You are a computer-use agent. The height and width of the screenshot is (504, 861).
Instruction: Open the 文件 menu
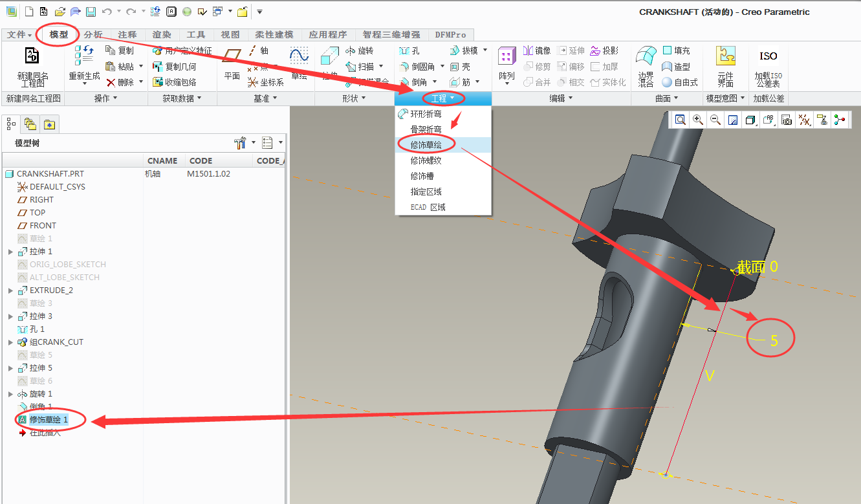[20, 34]
